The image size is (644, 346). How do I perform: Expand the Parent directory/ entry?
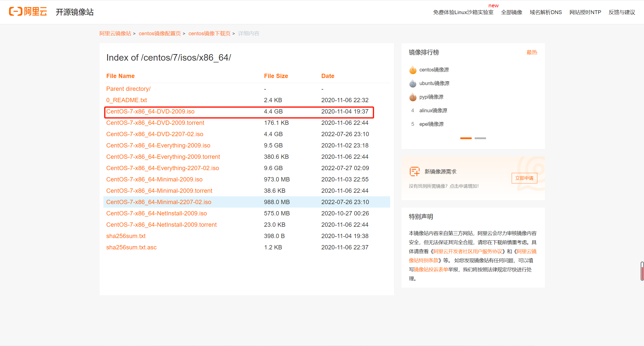click(x=128, y=89)
